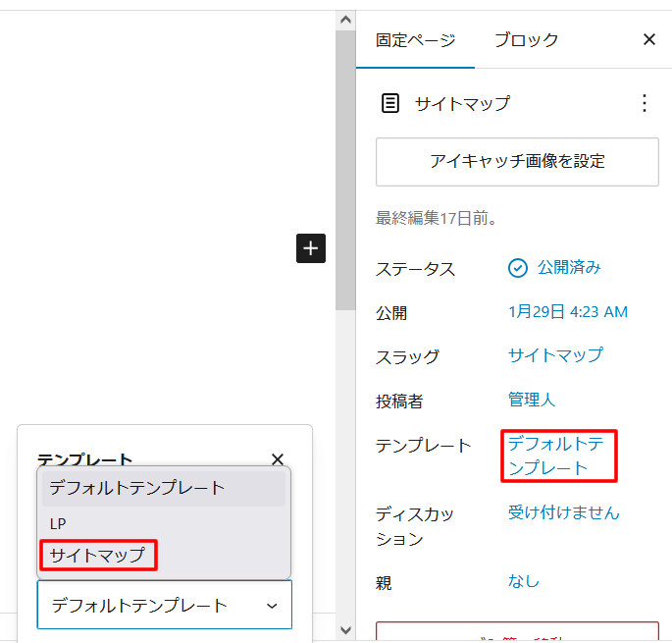This screenshot has height=643, width=672.
Task: Click the 公開済み status check icon
Action: [x=518, y=268]
